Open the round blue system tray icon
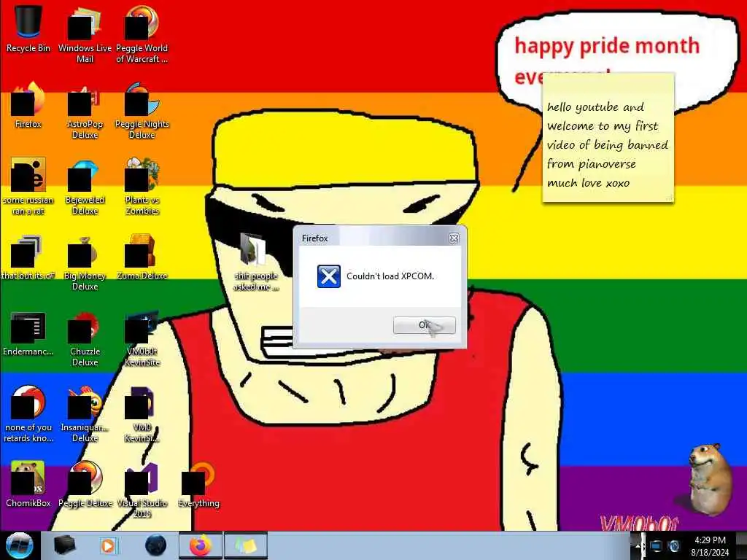747x560 pixels. click(x=673, y=546)
